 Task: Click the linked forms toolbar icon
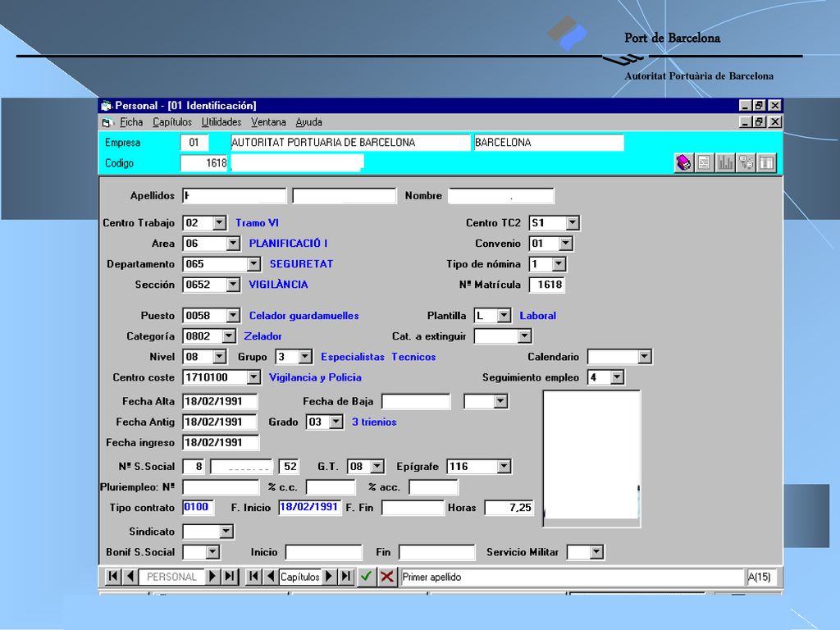click(x=746, y=162)
